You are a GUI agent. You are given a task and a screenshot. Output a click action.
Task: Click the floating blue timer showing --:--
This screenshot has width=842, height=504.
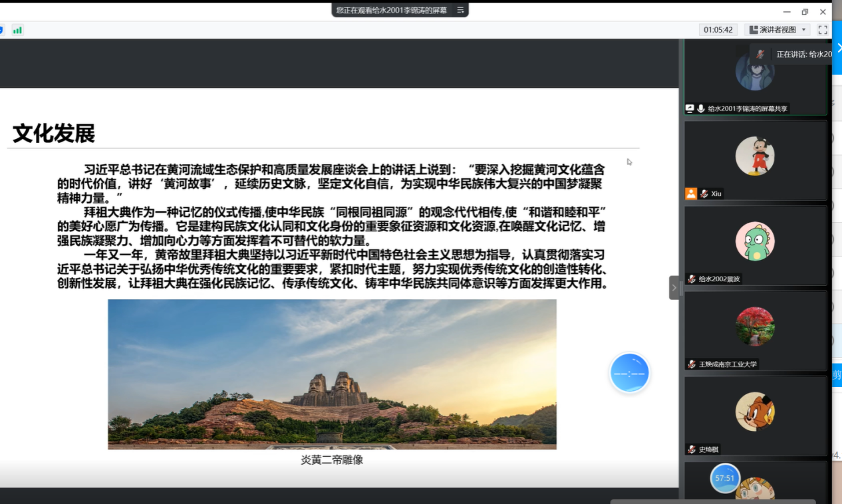coord(629,373)
